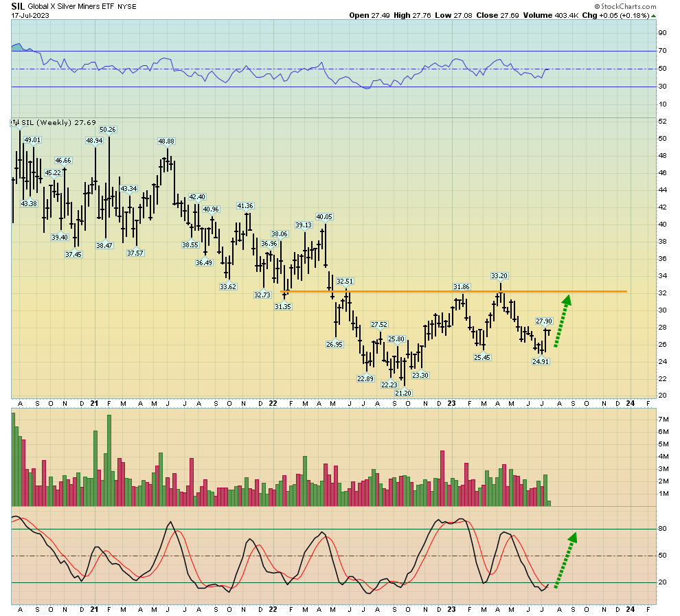
Task: Click the 48.94 price label
Action: click(94, 141)
